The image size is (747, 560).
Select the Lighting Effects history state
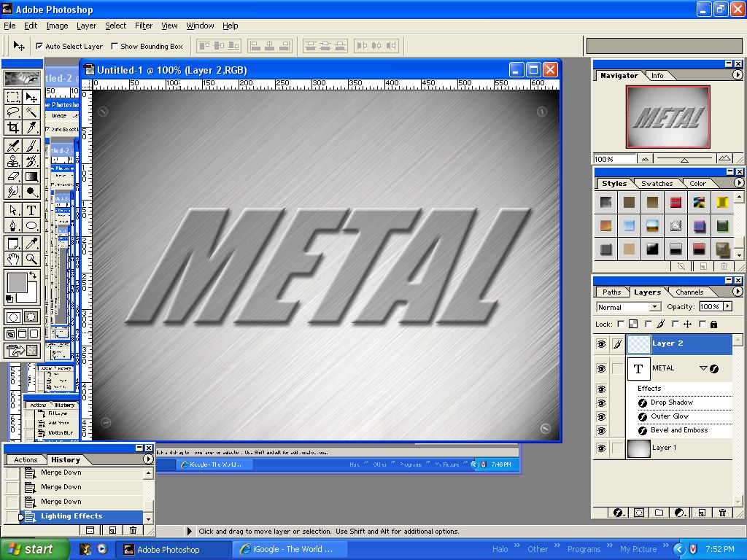(x=71, y=516)
